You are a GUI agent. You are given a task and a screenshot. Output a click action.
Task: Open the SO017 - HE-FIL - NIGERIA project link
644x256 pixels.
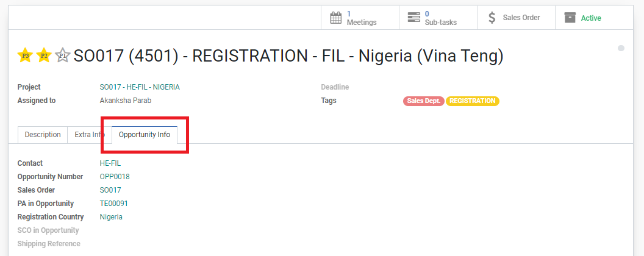point(140,87)
